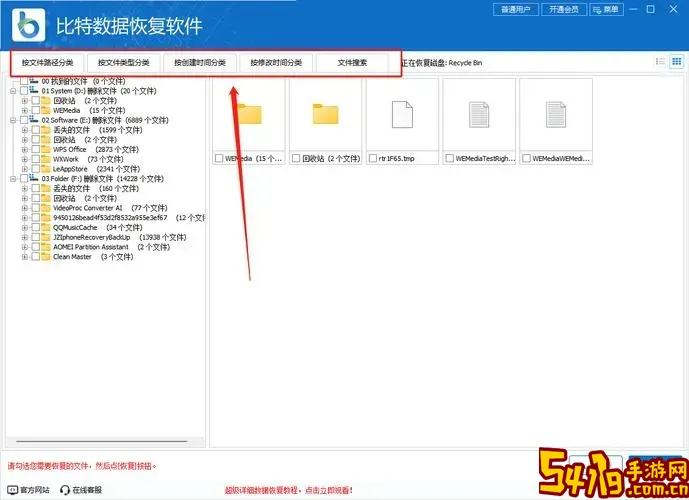Click the 普通用户 button

tap(516, 9)
